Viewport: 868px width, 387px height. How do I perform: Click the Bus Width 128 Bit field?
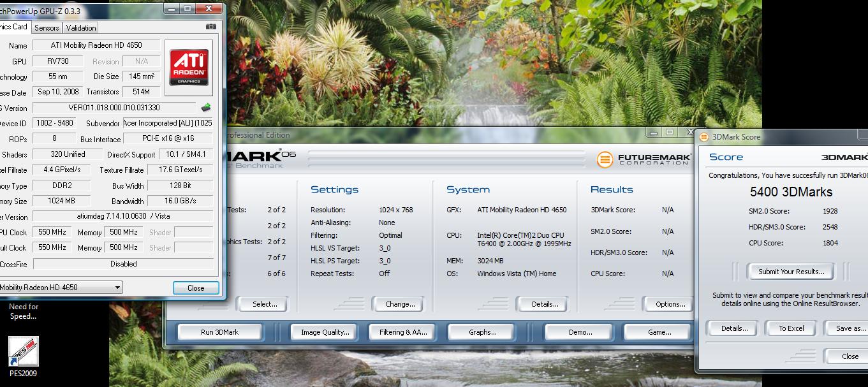click(180, 186)
